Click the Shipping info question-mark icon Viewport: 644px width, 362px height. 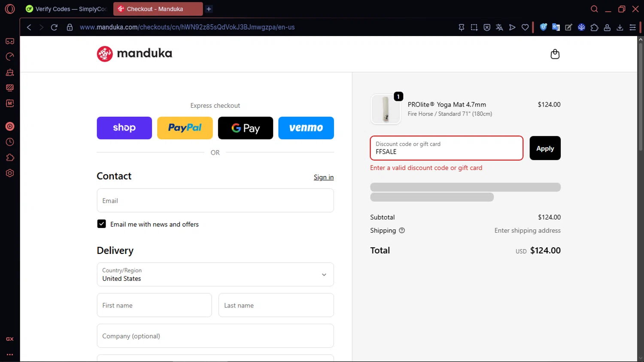point(402,231)
